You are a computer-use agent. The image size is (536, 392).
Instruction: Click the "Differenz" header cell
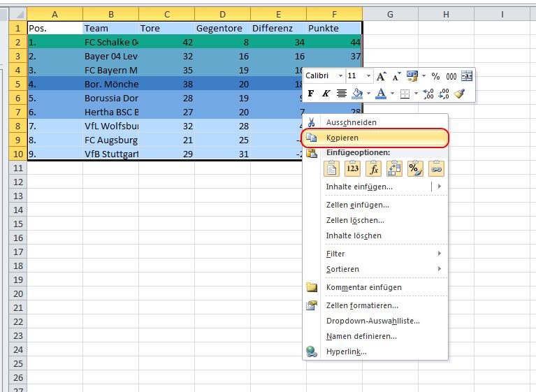[x=279, y=28]
